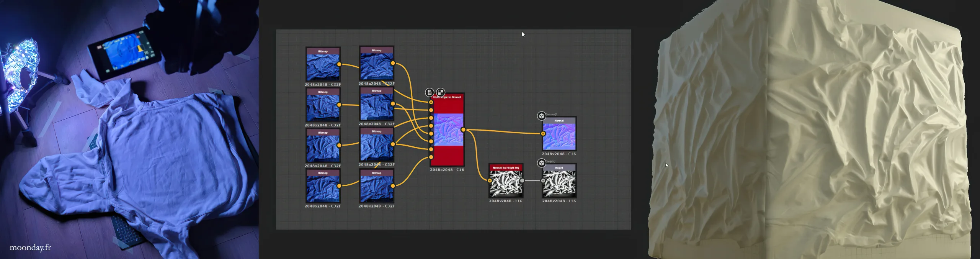
Task: Click output connector of top-left Bitmap node
Action: pos(339,64)
